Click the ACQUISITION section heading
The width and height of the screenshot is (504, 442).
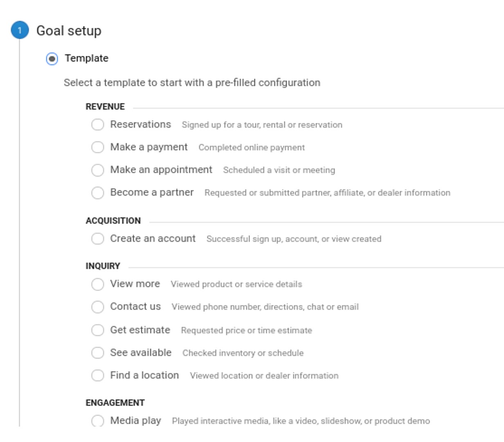(113, 221)
